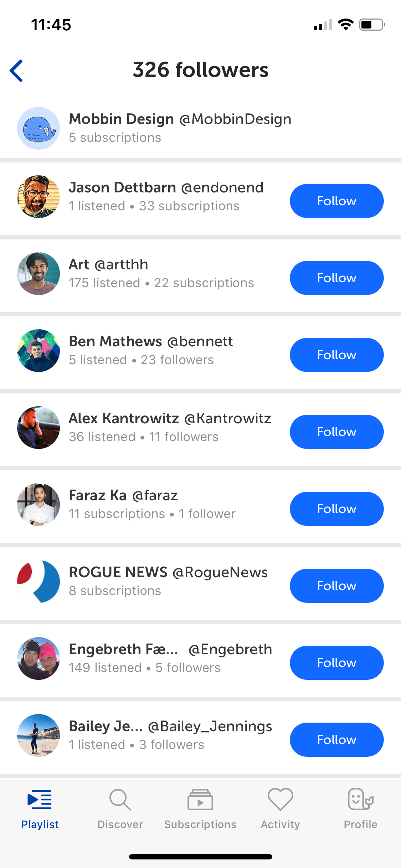Open the Subscriptions tab icon

pyautogui.click(x=200, y=800)
